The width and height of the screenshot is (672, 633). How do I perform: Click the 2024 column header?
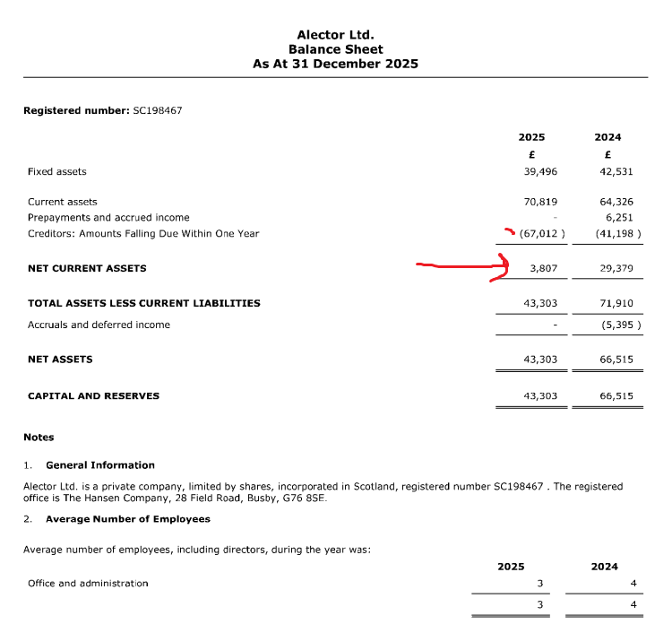[x=607, y=137]
